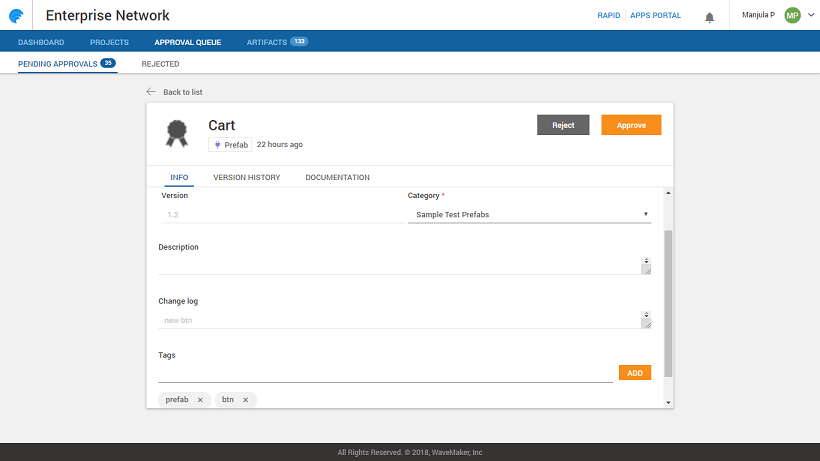The height and width of the screenshot is (461, 820).
Task: Click the Tags input field
Action: coord(385,373)
